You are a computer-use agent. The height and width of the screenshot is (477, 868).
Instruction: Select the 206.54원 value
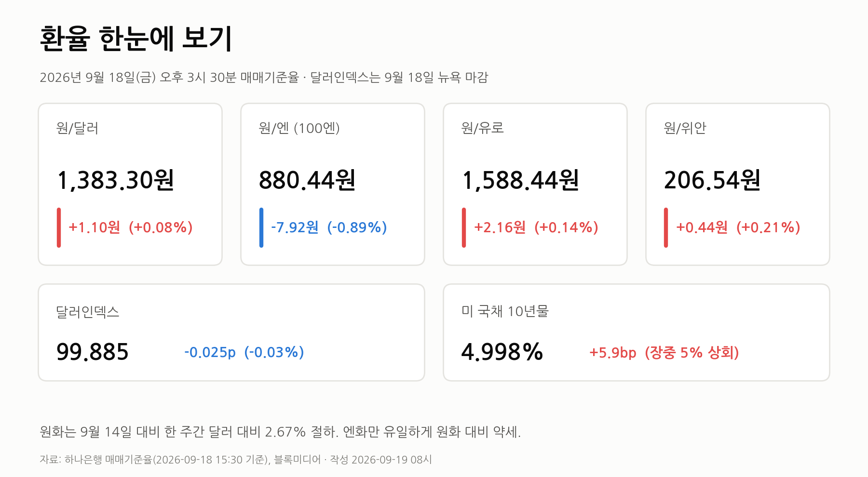(x=712, y=180)
